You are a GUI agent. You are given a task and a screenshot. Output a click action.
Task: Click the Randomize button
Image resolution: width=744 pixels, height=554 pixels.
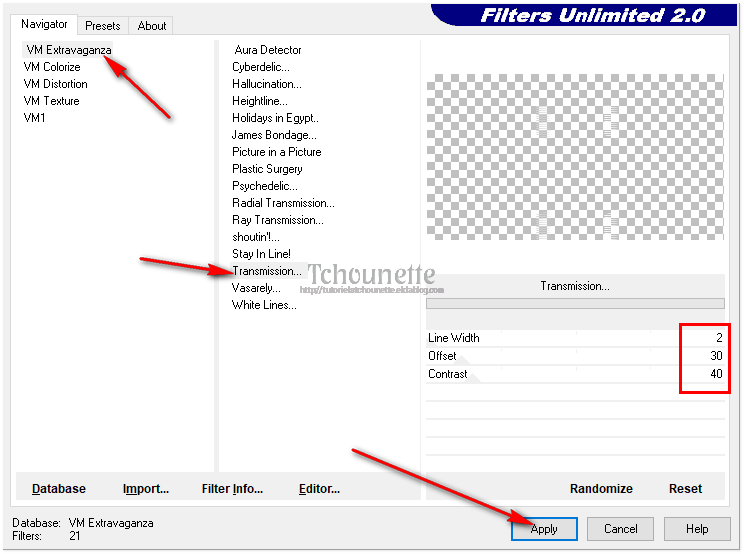tap(601, 489)
